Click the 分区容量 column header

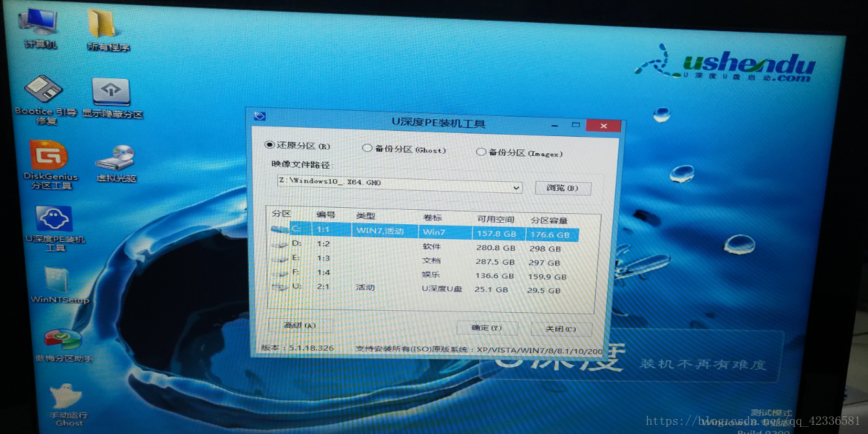point(549,220)
